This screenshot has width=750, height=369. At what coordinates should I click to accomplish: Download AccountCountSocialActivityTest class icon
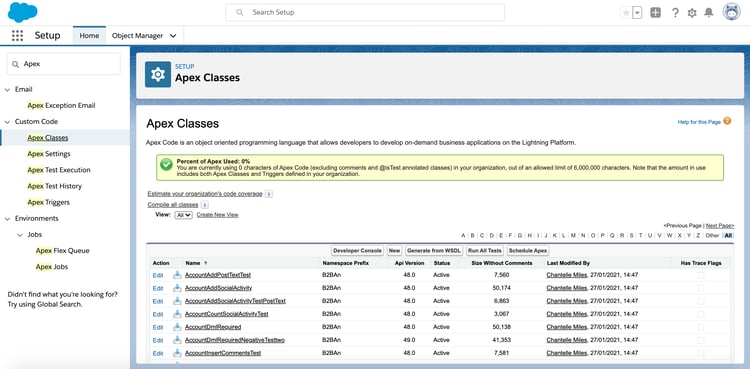pos(177,314)
